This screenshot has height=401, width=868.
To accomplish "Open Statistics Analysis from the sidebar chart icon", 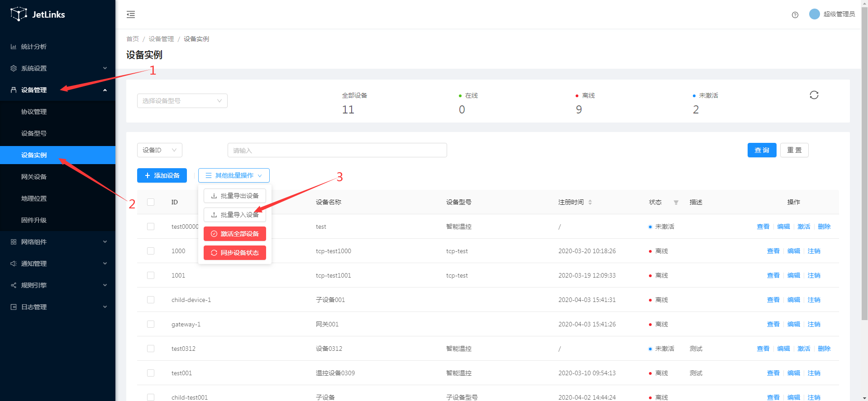I will point(14,47).
